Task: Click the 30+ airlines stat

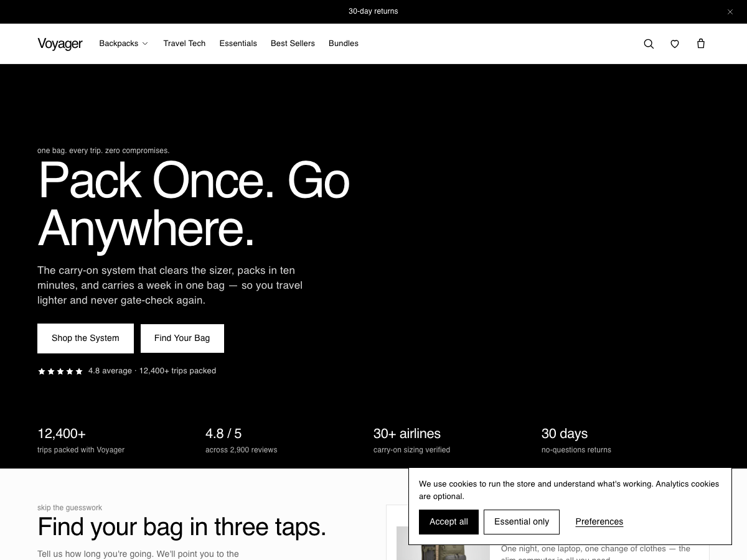Action: (411, 440)
